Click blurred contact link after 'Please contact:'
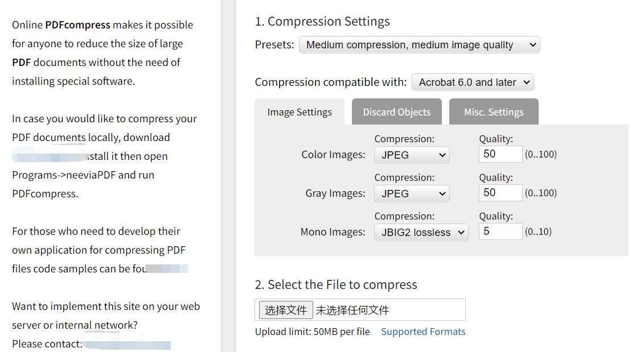 tap(127, 344)
